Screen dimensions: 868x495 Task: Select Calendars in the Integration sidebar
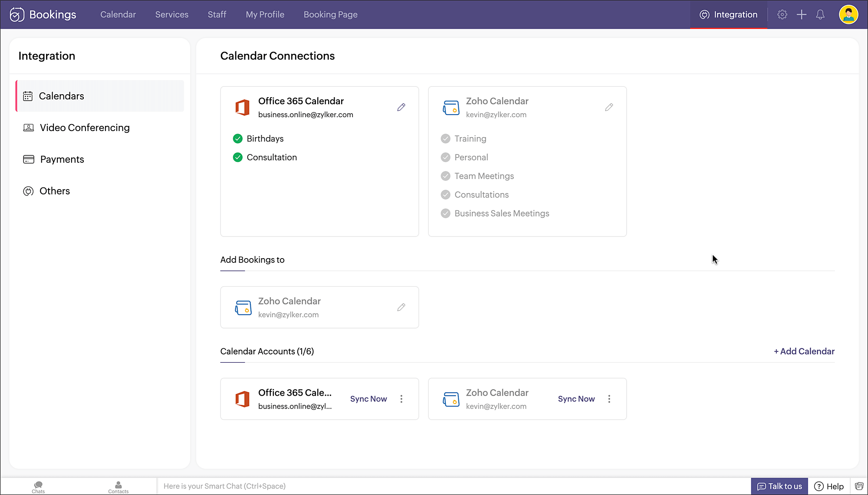(100, 96)
